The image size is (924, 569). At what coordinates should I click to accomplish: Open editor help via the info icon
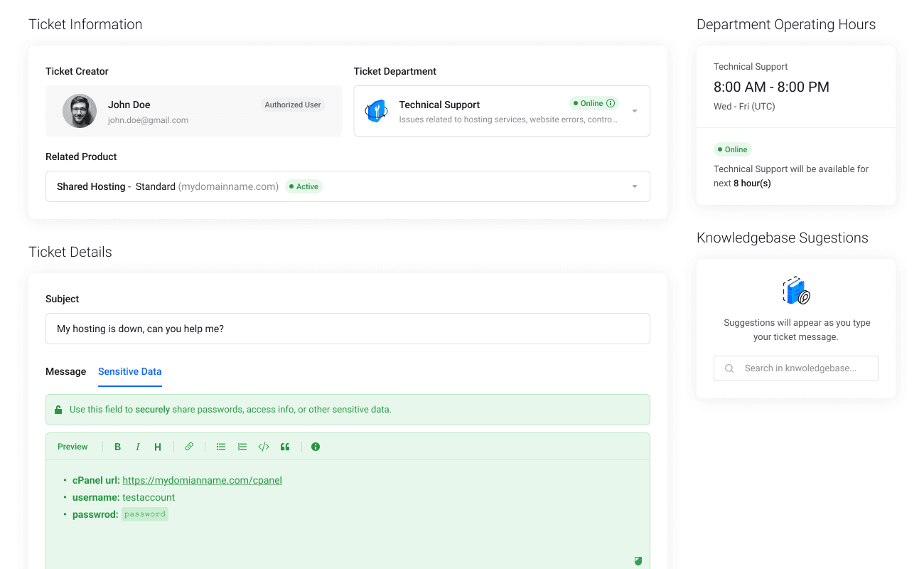pos(316,447)
